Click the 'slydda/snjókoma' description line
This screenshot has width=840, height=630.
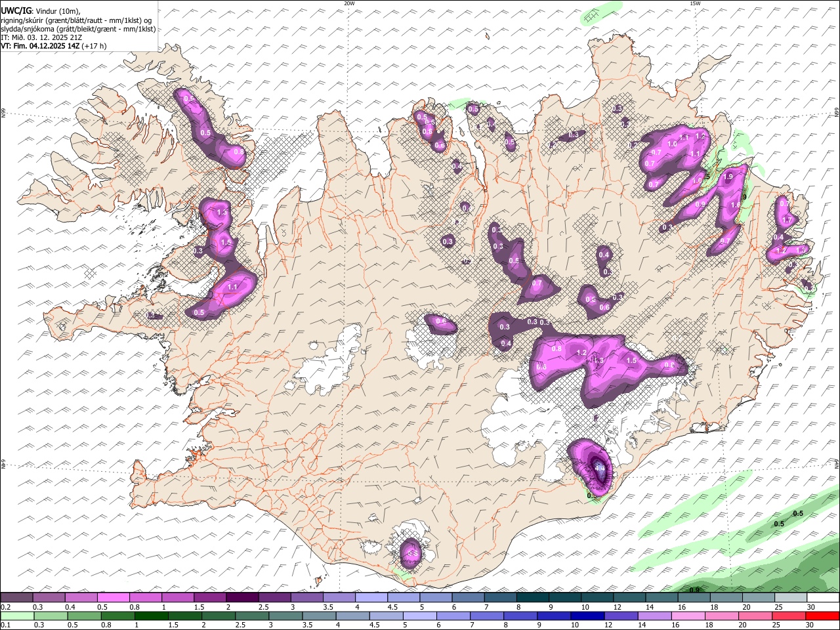(x=78, y=29)
